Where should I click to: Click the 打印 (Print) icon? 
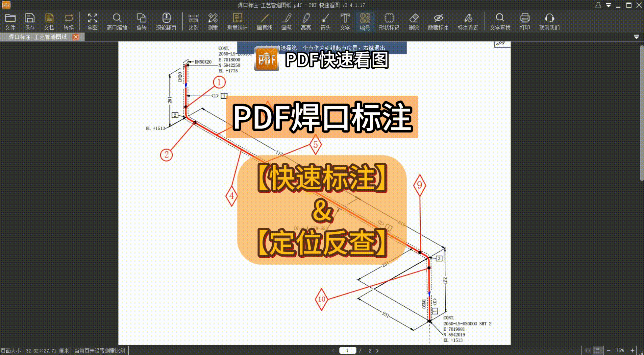point(525,22)
